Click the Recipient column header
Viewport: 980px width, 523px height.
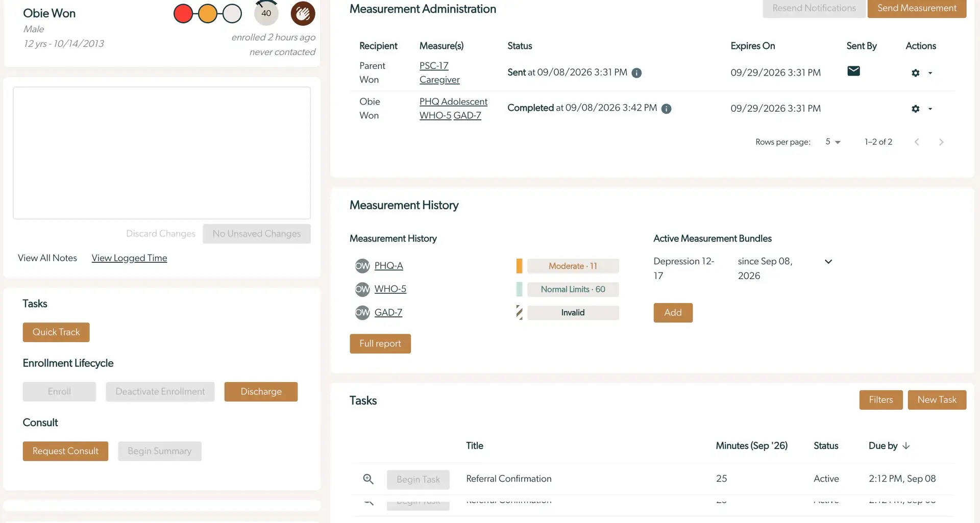378,46
